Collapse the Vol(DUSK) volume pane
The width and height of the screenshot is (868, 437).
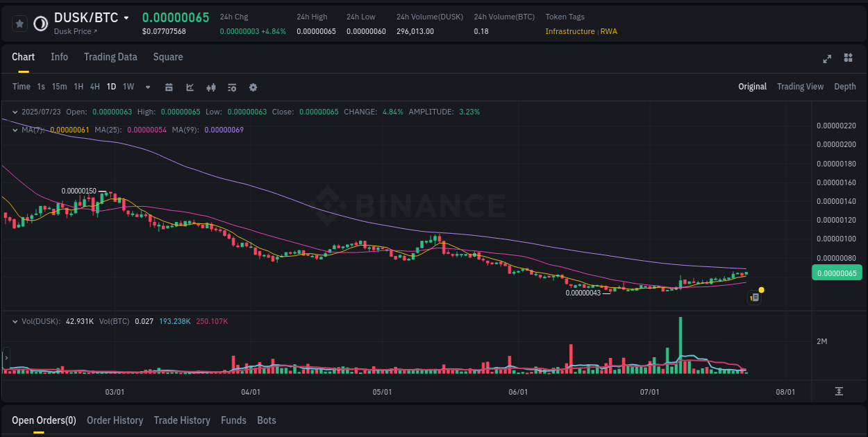click(x=15, y=321)
